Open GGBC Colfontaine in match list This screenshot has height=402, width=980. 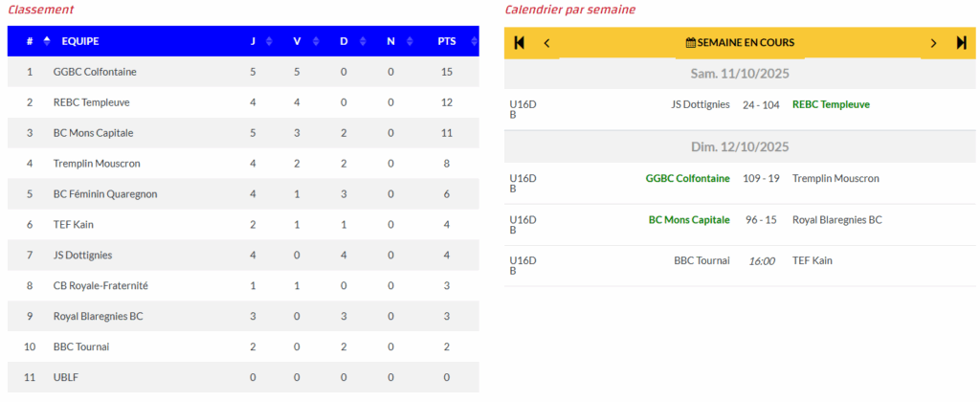[687, 178]
